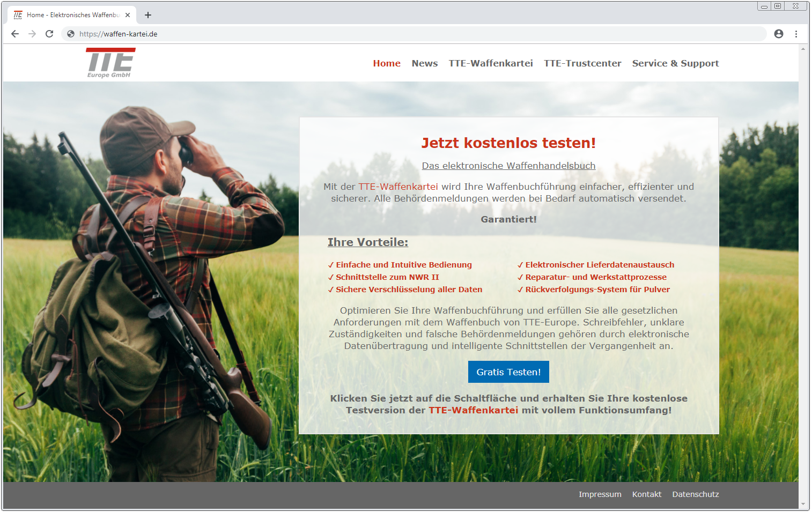The width and height of the screenshot is (812, 512).
Task: Open the News menu item
Action: click(x=425, y=63)
